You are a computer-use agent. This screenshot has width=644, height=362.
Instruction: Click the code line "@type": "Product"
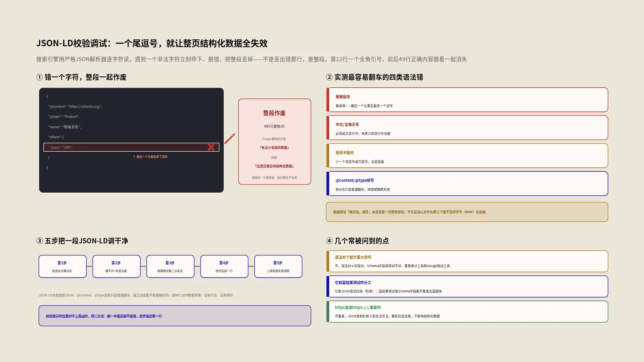click(64, 117)
